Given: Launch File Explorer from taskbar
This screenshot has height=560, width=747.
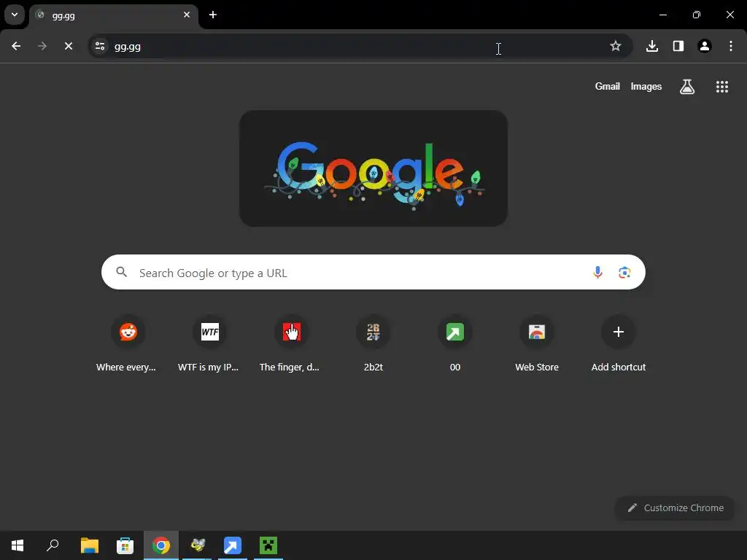Looking at the screenshot, I should click(x=90, y=545).
